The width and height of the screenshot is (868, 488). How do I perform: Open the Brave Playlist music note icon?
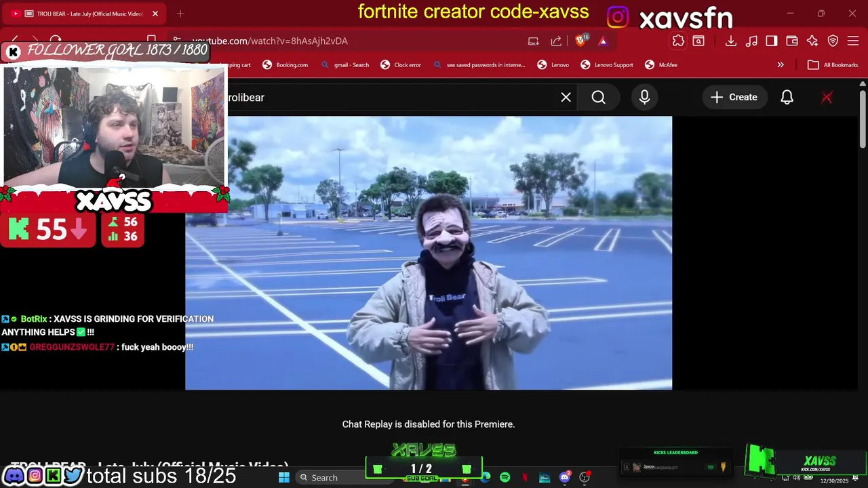point(751,41)
